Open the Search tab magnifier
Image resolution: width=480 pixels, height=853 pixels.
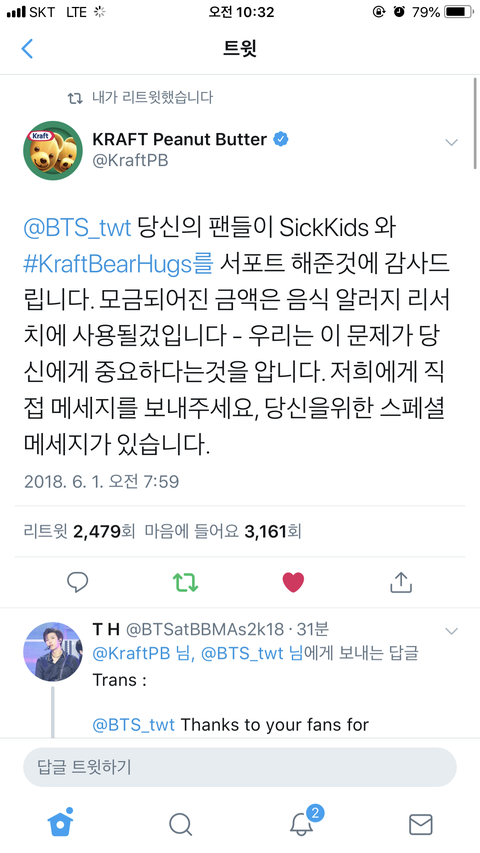180,825
